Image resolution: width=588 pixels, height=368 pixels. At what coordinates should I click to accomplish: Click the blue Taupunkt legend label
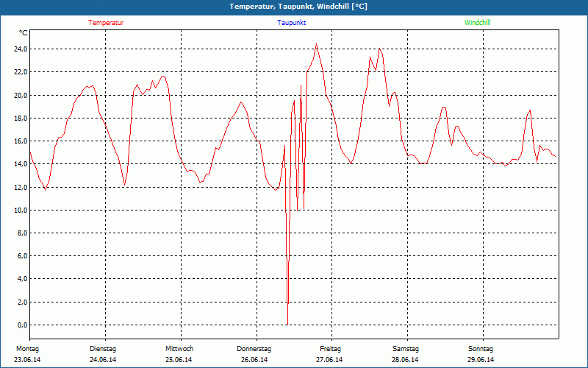pyautogui.click(x=292, y=23)
